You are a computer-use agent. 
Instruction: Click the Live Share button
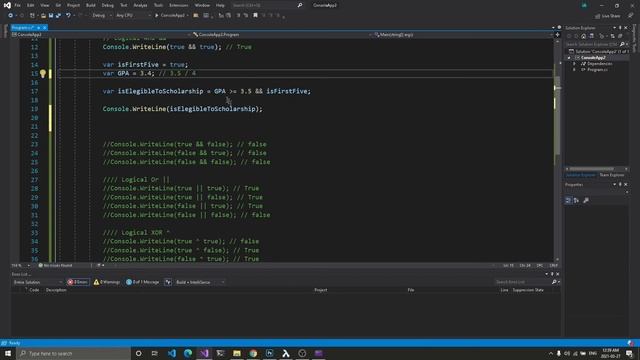click(x=608, y=16)
